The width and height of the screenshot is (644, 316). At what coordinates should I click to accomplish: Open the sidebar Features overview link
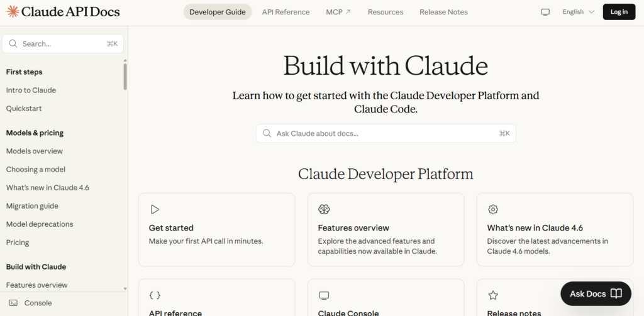[37, 285]
